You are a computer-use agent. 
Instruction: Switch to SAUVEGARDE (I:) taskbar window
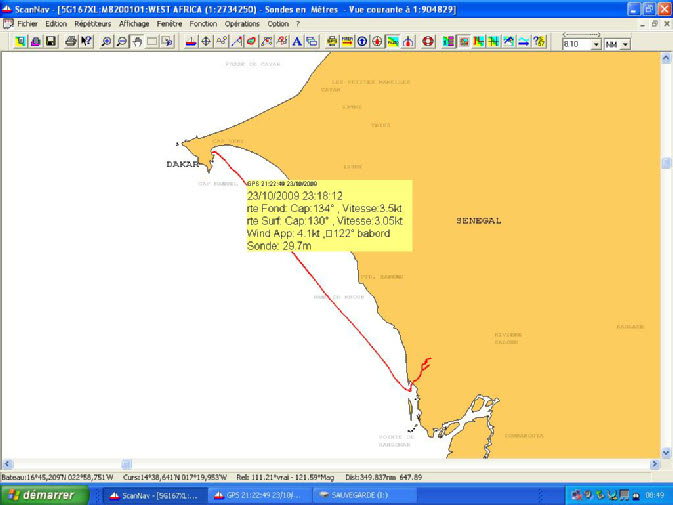[356, 495]
